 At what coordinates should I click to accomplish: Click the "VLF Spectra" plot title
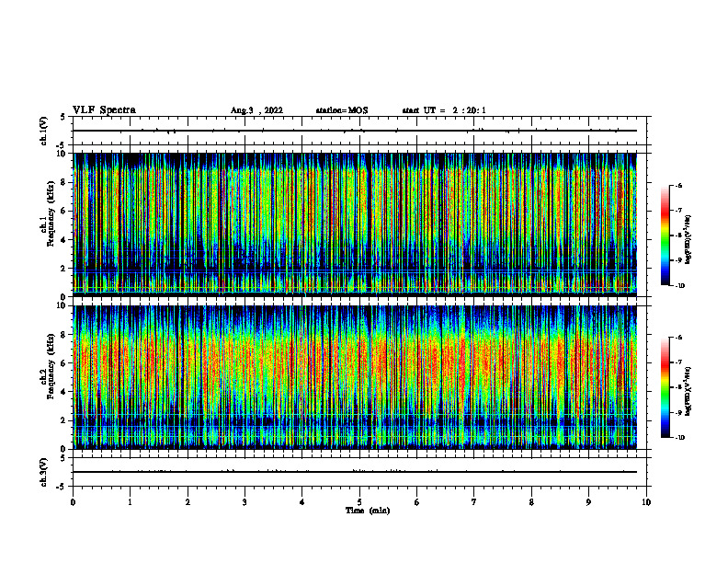click(x=104, y=110)
